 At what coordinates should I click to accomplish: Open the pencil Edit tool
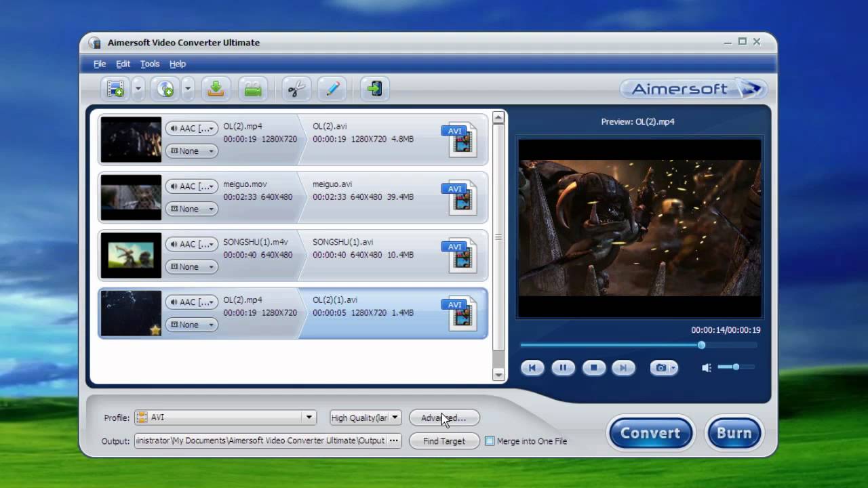[332, 89]
